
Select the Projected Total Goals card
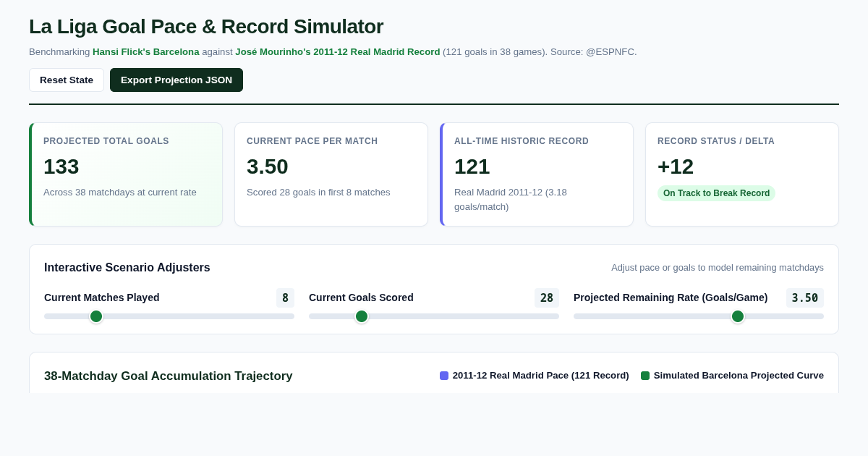(x=126, y=174)
